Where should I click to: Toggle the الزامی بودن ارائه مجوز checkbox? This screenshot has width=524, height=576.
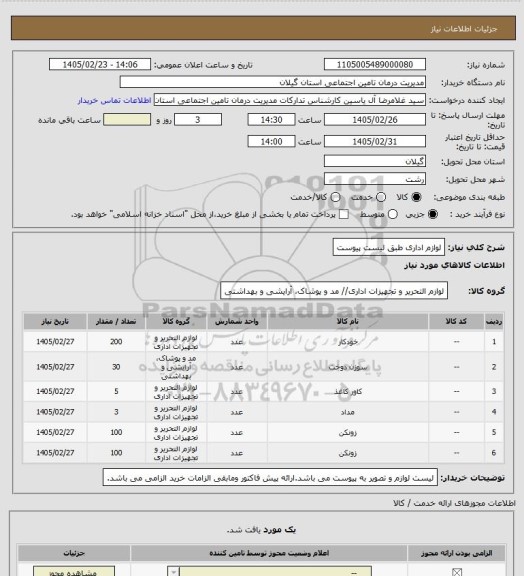[x=457, y=572]
